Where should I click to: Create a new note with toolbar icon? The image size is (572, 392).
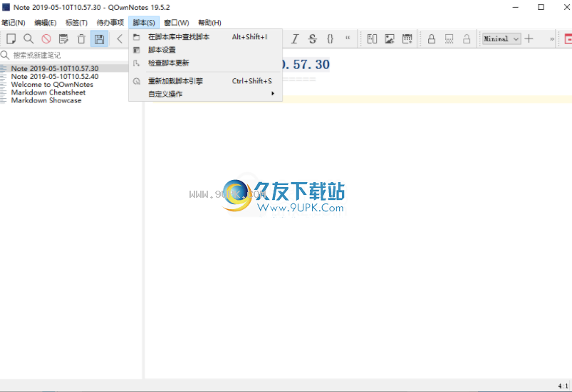pos(11,38)
